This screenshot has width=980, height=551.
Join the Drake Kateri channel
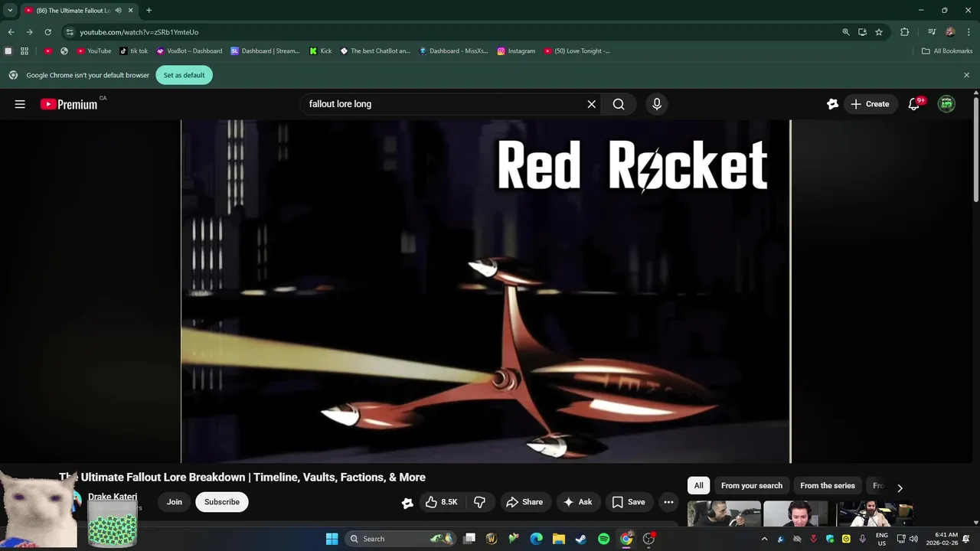pyautogui.click(x=175, y=502)
